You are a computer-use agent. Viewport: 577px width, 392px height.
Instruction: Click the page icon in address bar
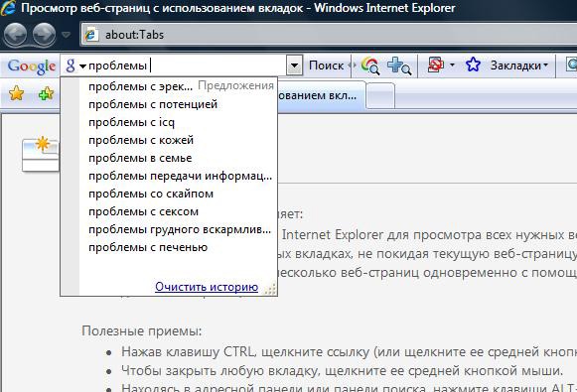91,35
